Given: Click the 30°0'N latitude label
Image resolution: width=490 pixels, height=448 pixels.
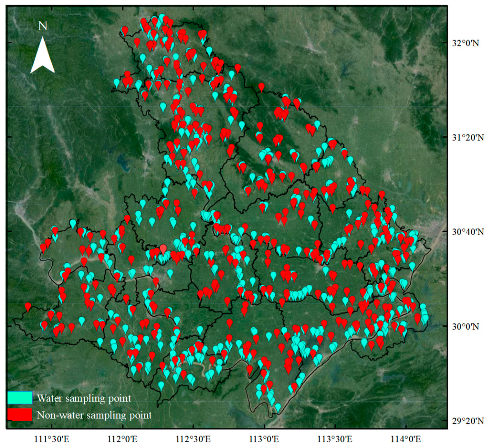Looking at the screenshot, I should point(465,327).
